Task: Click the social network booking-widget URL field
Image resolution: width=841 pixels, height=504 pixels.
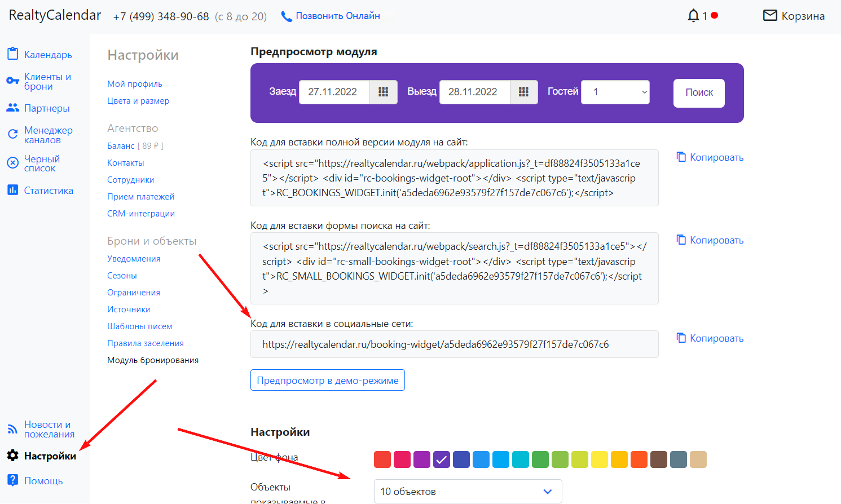Action: [x=455, y=344]
